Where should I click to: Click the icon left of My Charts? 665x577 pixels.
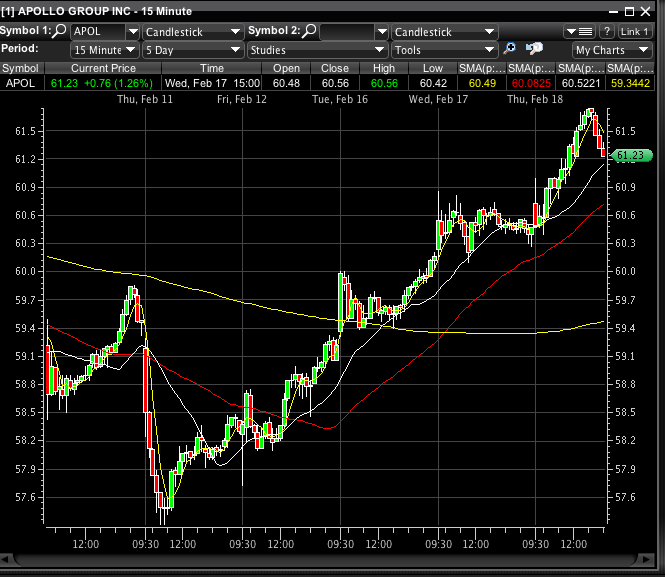coord(535,49)
